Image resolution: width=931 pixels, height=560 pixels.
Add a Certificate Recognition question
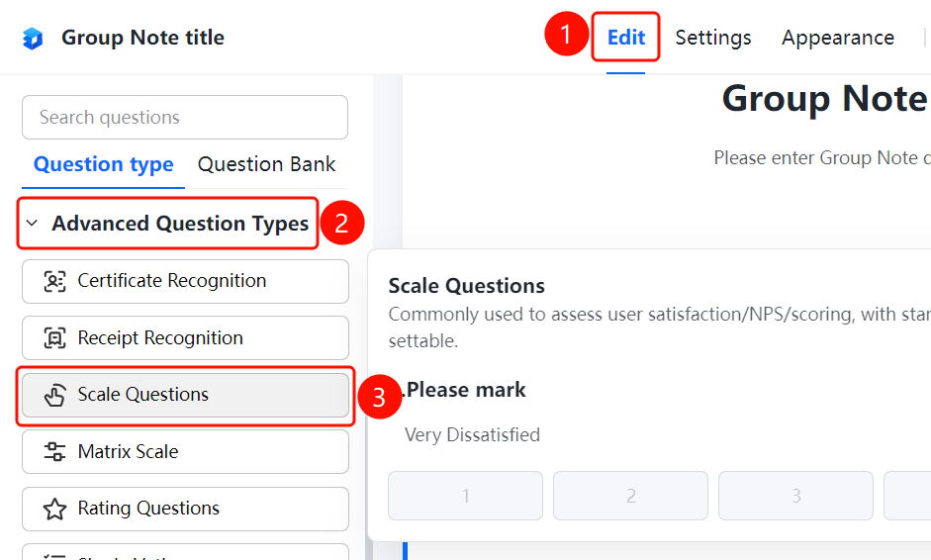tap(185, 282)
